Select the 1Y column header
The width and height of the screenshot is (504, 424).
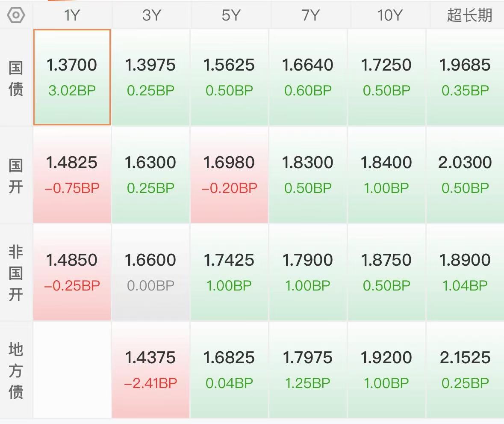tap(72, 15)
